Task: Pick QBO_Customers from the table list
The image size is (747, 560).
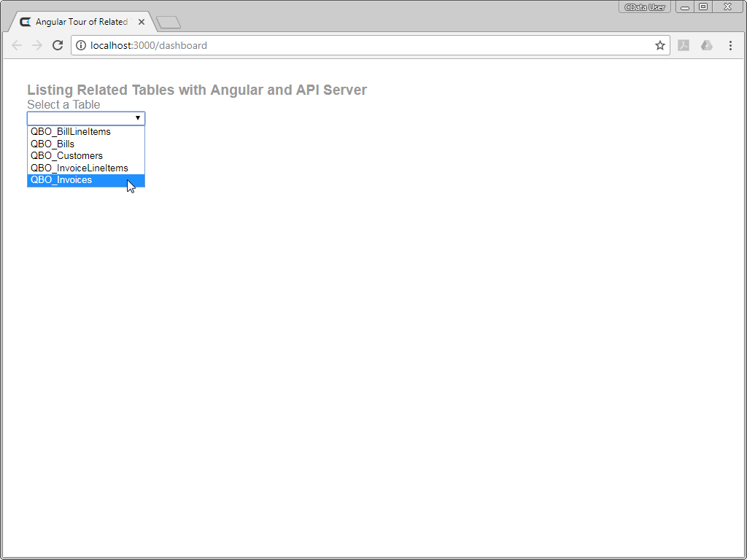Action: point(66,155)
